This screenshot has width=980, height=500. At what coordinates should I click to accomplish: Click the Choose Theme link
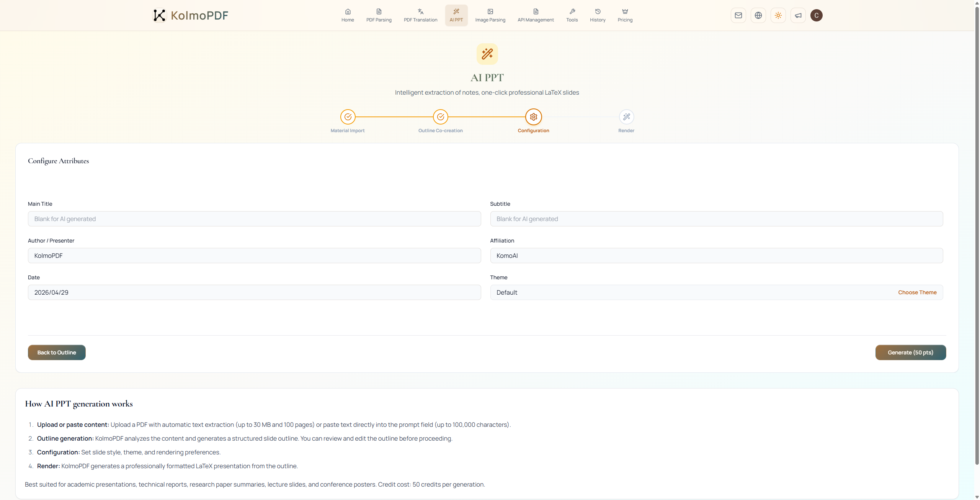[917, 292]
